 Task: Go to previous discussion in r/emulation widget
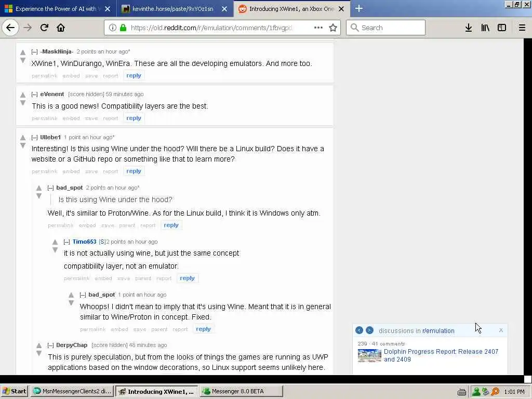tap(360, 330)
